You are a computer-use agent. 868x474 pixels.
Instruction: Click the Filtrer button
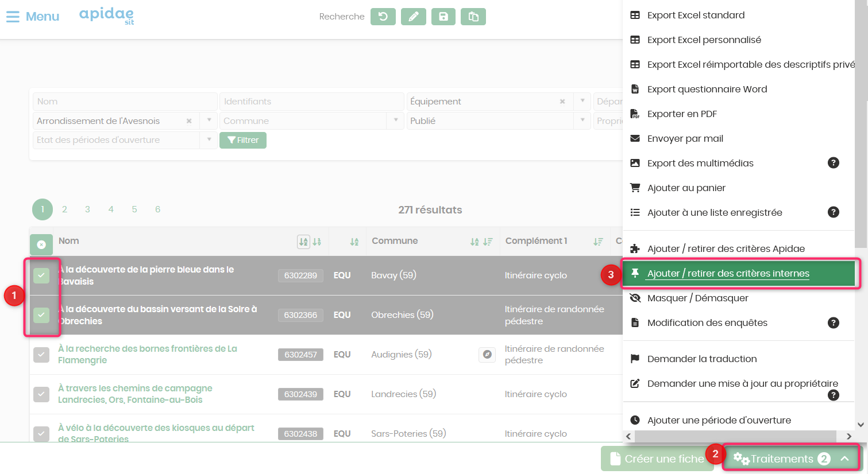(x=243, y=140)
